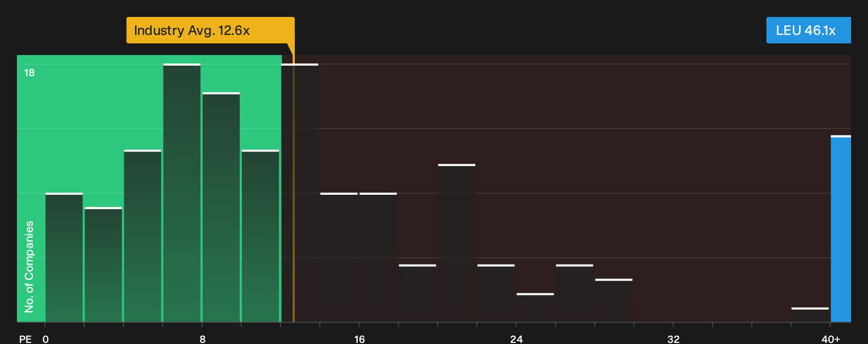Viewport: 868px width, 344px height.
Task: Click the x-axis tick label 40+
Action: 830,339
